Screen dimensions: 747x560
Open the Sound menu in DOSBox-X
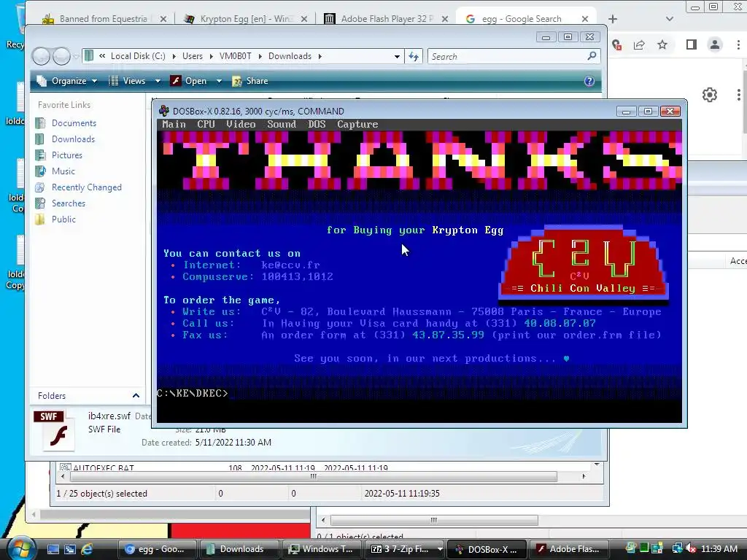pyautogui.click(x=282, y=124)
